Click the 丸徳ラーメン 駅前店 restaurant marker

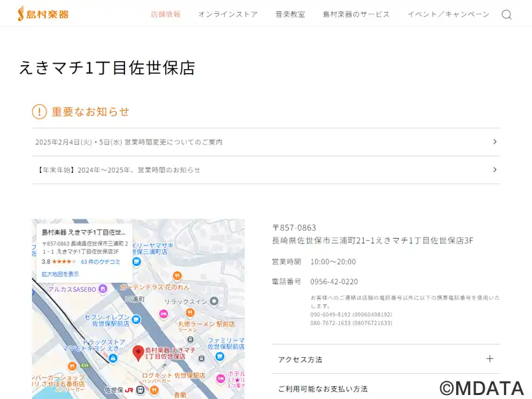pos(190,313)
